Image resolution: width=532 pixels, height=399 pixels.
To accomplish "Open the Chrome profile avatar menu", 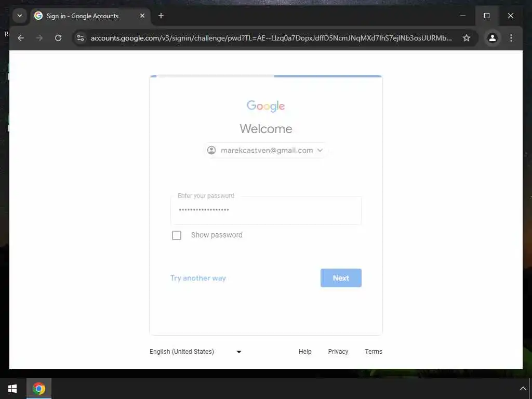I will [x=493, y=38].
